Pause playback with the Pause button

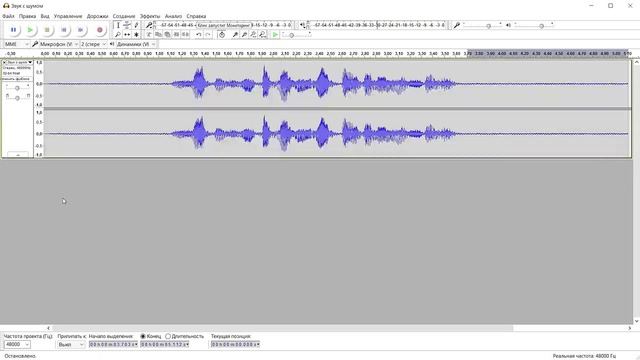13,30
